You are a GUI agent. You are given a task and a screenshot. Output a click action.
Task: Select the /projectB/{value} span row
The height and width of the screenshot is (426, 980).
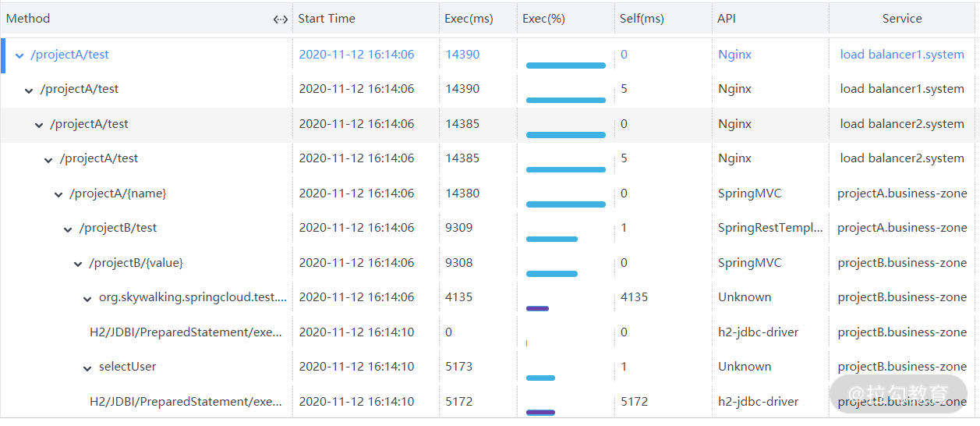(490, 263)
